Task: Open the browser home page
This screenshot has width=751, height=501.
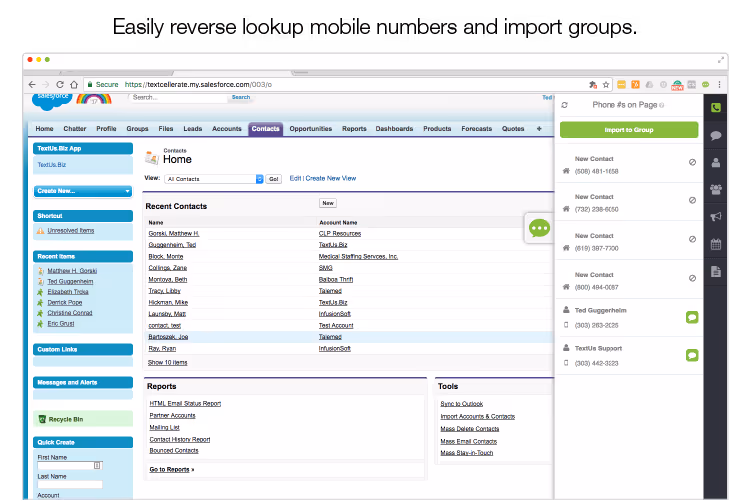Action: pos(74,84)
